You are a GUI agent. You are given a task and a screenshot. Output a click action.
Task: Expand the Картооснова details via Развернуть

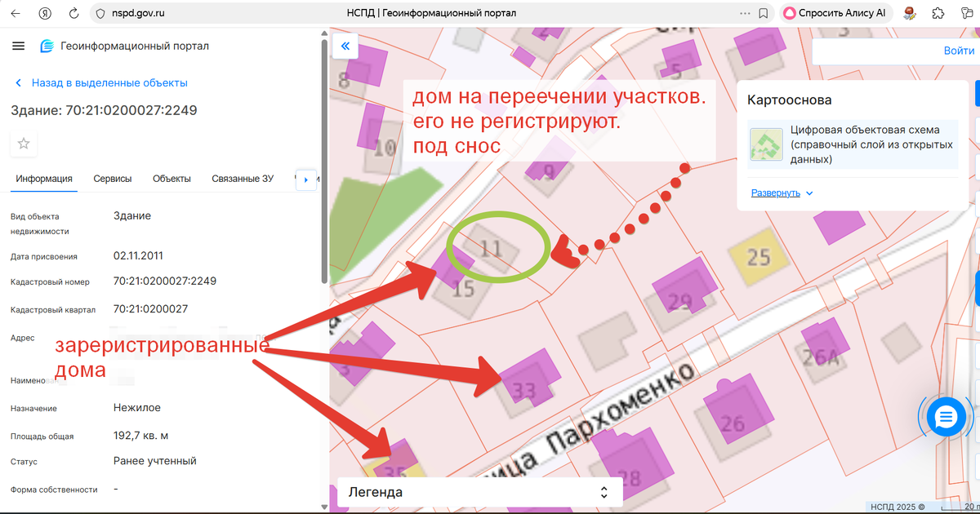coord(774,193)
